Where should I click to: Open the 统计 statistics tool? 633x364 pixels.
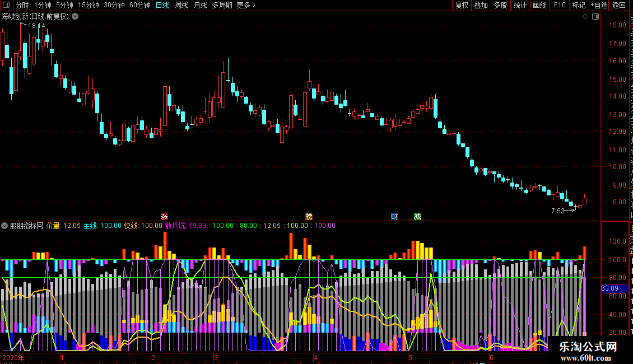pyautogui.click(x=519, y=5)
